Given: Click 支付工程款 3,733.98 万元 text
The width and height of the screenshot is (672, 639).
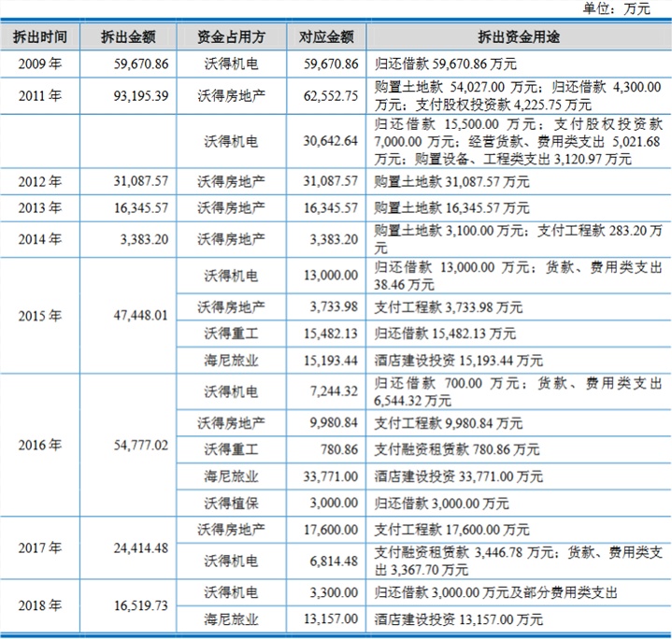Looking at the screenshot, I should tap(449, 307).
